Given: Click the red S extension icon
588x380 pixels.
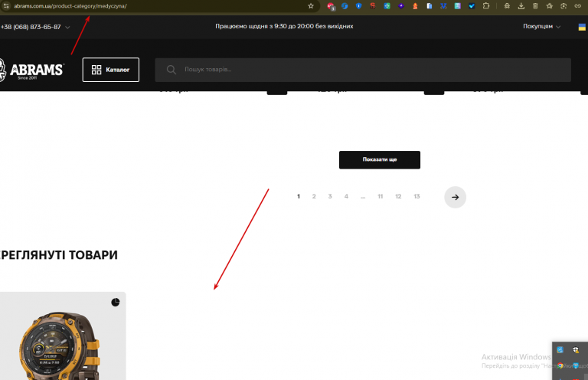Looking at the screenshot, I should coord(372,6).
